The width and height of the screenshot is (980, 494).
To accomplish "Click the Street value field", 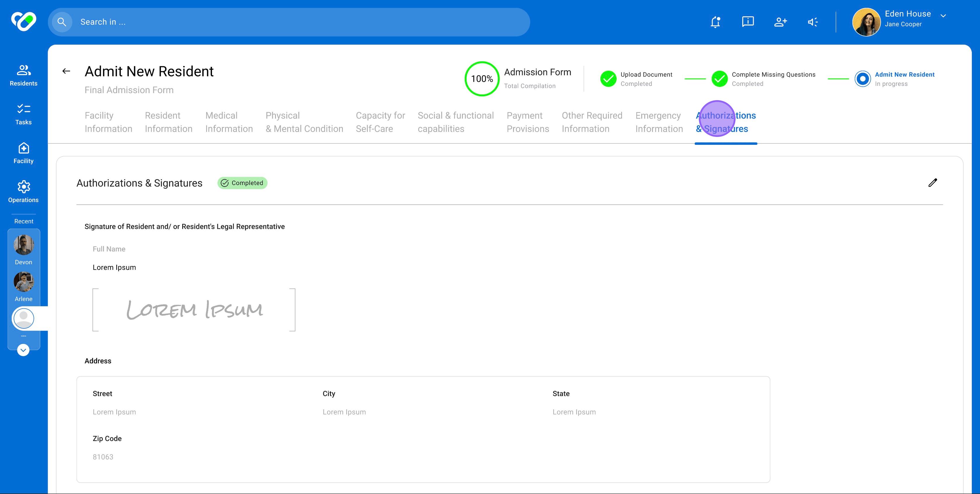I will coord(114,412).
